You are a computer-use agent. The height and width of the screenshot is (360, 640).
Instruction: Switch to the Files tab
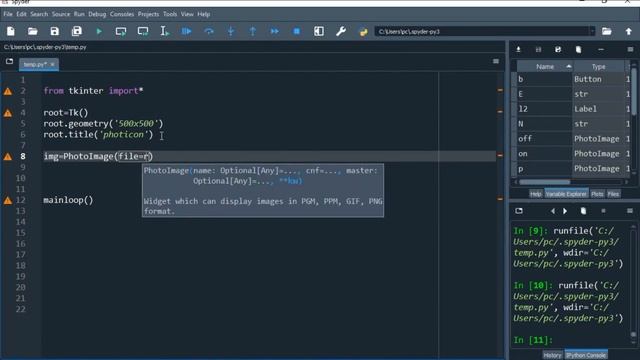point(613,194)
